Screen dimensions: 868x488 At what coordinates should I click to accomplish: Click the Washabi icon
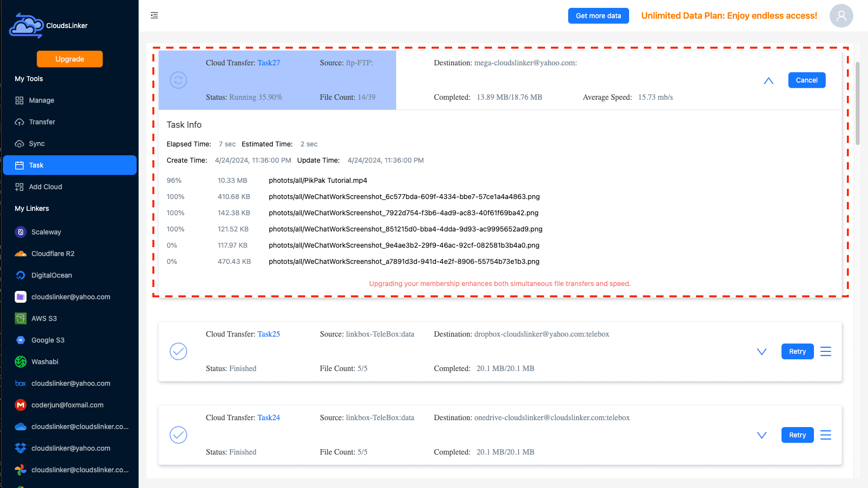21,362
